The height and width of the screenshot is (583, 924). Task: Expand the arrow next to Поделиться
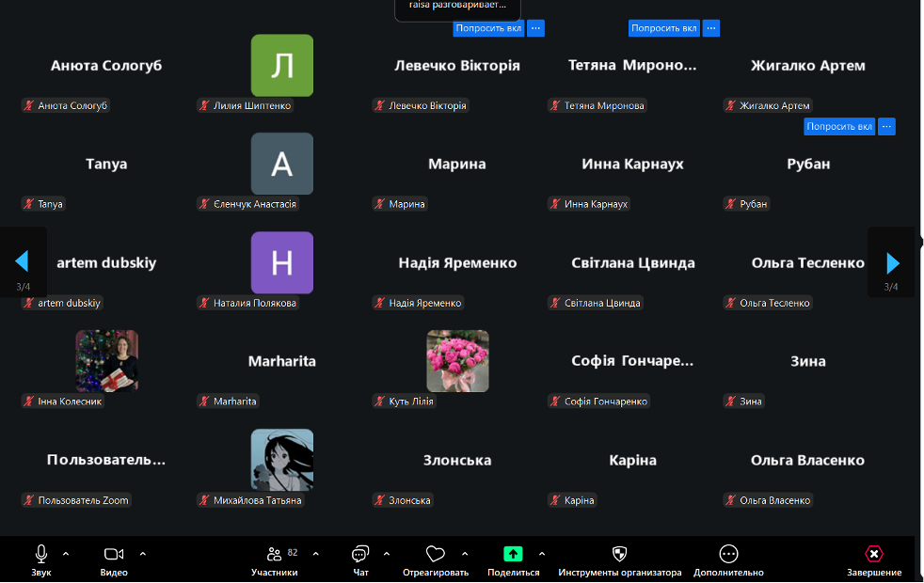542,553
